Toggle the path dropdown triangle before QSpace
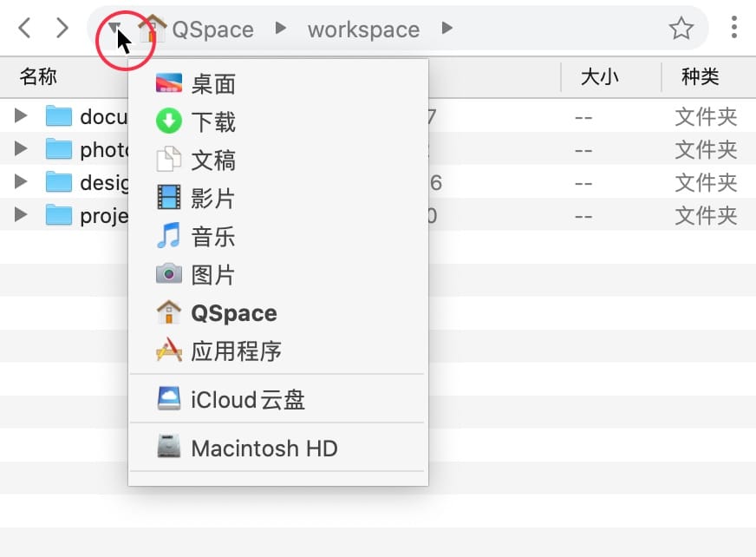Image resolution: width=756 pixels, height=557 pixels. coord(114,29)
